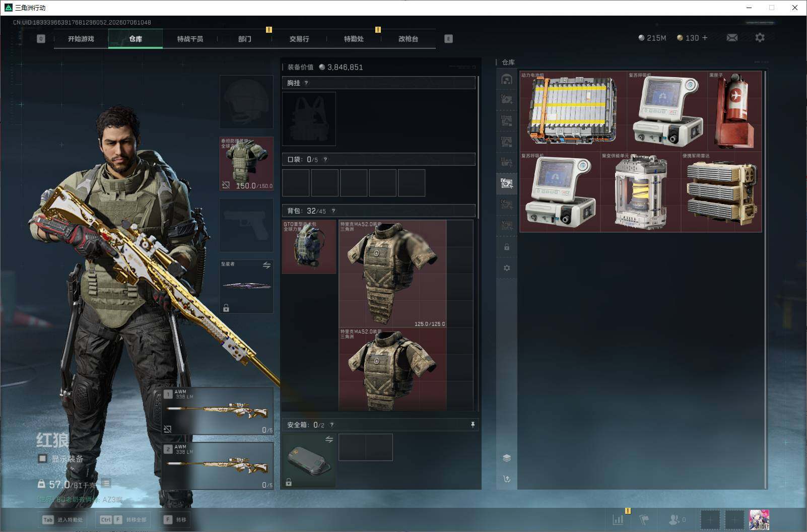
Task: Select the 黑匣子 item in warehouse
Action: [735, 111]
